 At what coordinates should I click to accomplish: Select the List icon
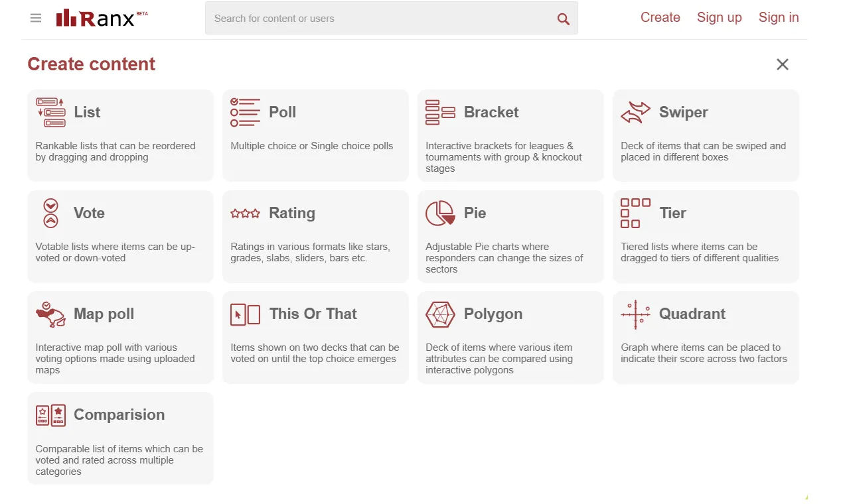(x=50, y=112)
